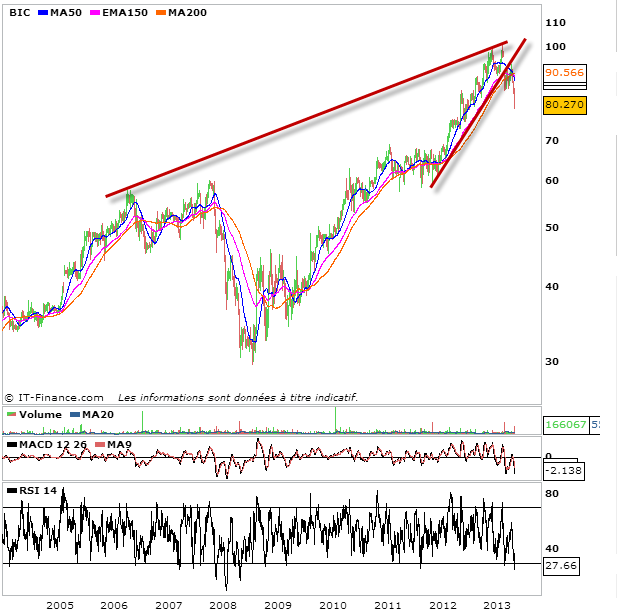The height and width of the screenshot is (610, 617).
Task: Select the BIC ticker label
Action: tap(20, 11)
